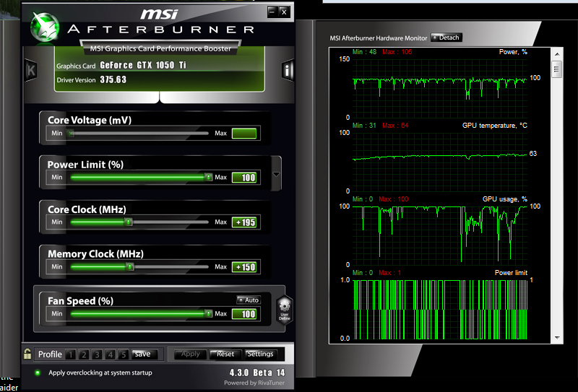Open the Kombustor K side button
578x392 pixels.
[31, 70]
